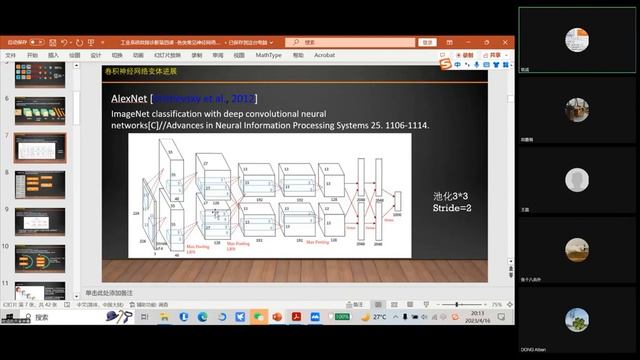Click the zoom slider handle

point(457,304)
